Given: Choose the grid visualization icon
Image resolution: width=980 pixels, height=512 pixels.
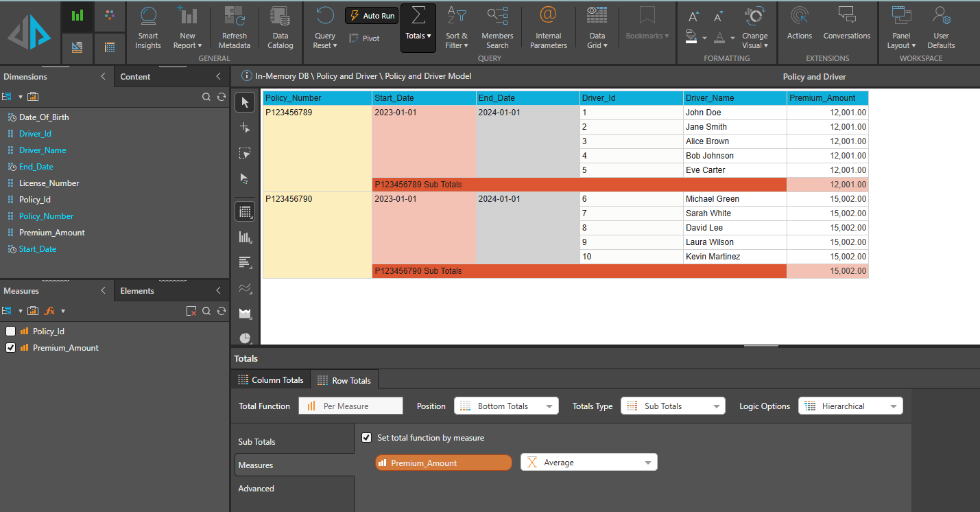Looking at the screenshot, I should point(245,211).
